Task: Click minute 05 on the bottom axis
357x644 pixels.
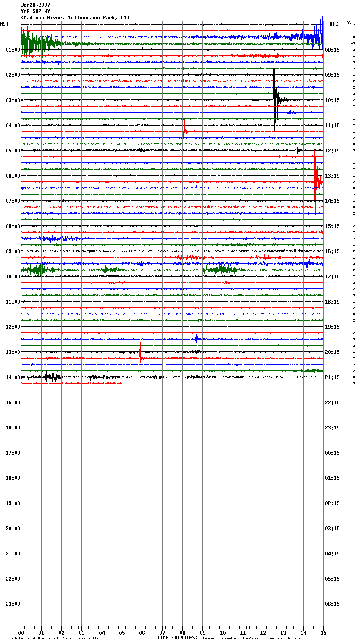Action: tap(122, 633)
